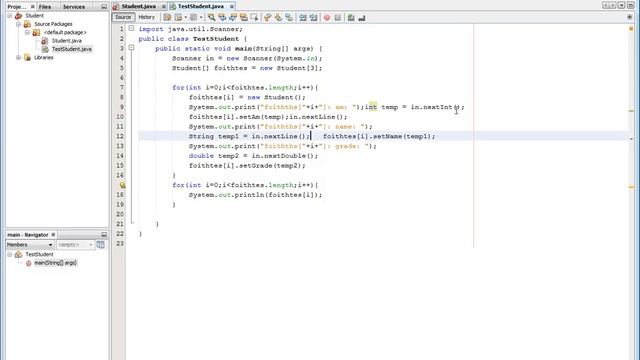
Task: Select Student.java in project tree
Action: 67,41
